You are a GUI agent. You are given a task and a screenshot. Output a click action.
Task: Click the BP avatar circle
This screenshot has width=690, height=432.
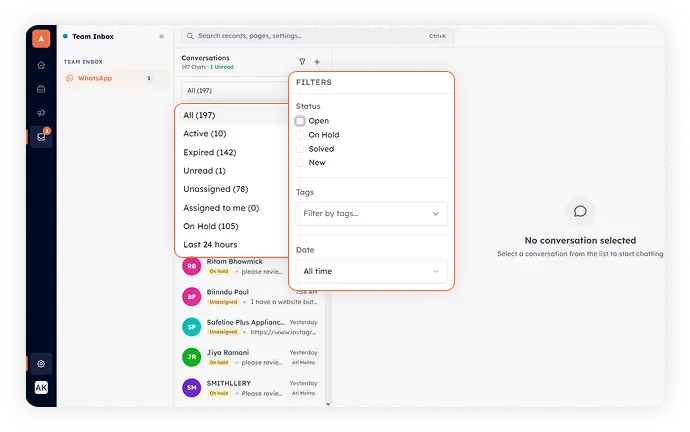(x=191, y=297)
